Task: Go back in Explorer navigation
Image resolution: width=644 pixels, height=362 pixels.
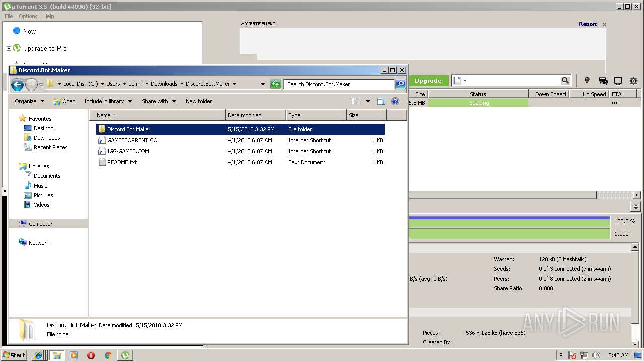Action: 17,84
